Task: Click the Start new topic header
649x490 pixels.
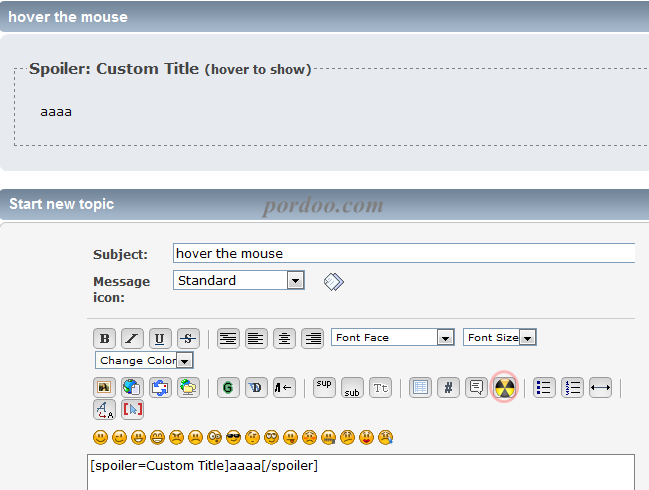Action: [x=62, y=204]
